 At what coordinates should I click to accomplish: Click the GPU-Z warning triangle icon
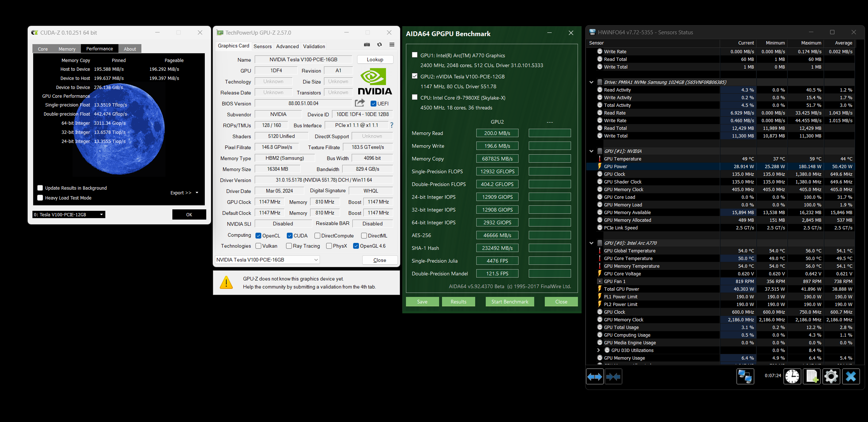point(226,283)
